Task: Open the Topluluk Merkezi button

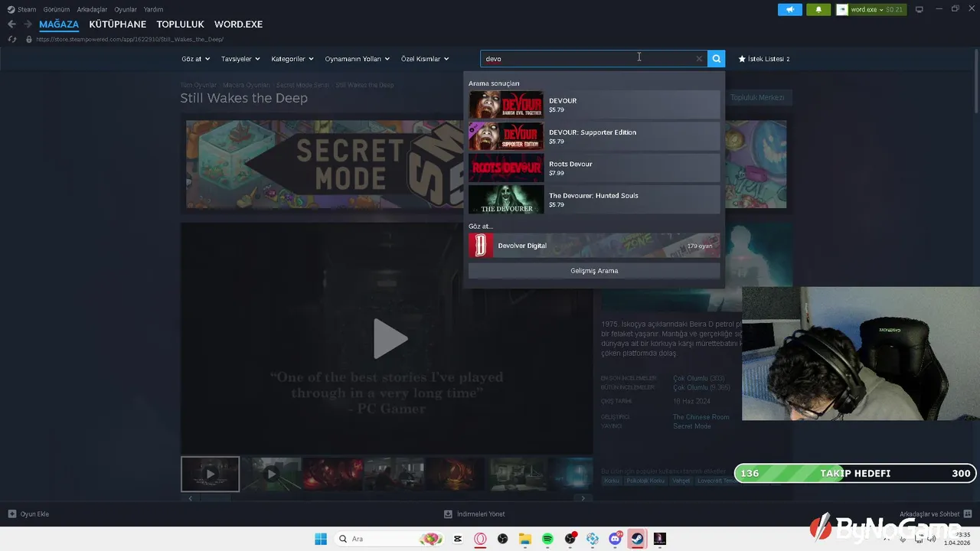Action: [757, 98]
